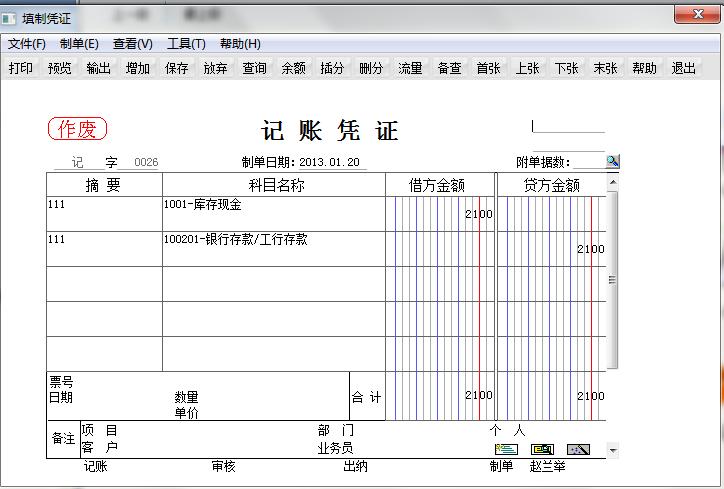The width and height of the screenshot is (724, 489).
Task: Click the 余额 toolbar button
Action: [293, 68]
